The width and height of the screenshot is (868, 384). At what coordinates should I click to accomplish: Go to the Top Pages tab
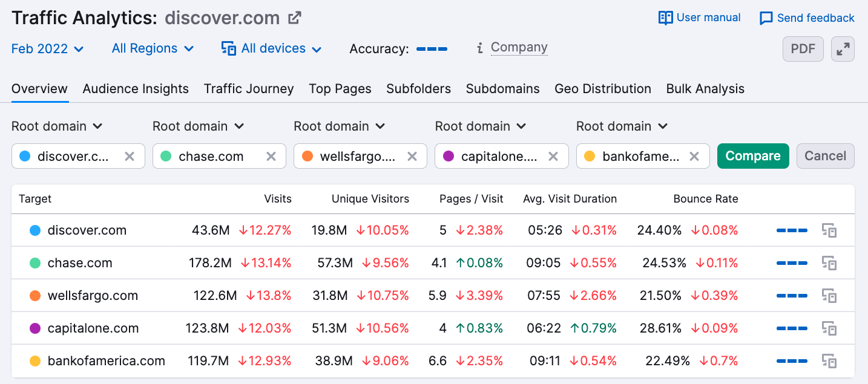pyautogui.click(x=340, y=89)
